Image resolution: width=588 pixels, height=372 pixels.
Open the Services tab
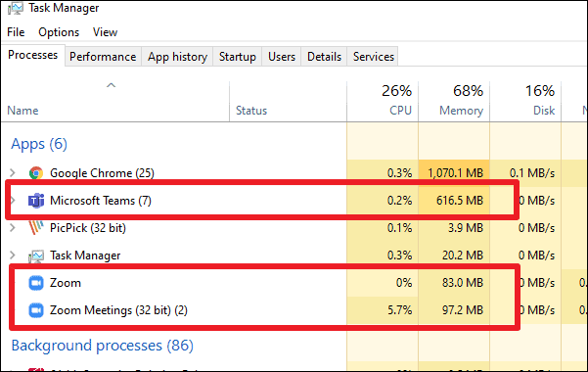pyautogui.click(x=374, y=57)
